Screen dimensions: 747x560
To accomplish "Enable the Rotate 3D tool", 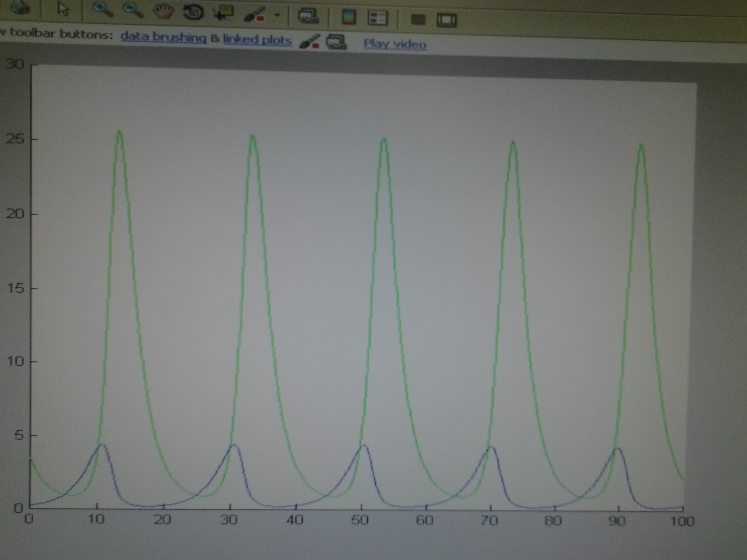I will coord(193,13).
